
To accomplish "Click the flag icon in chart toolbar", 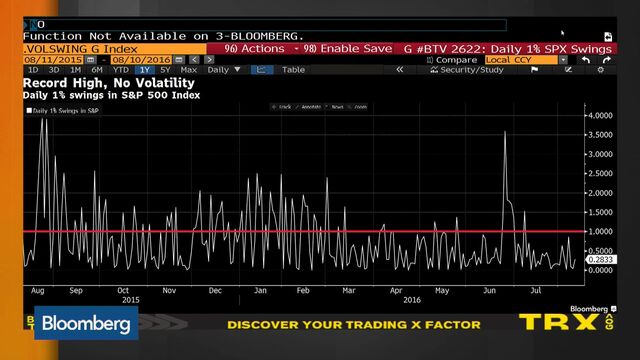I will (x=534, y=70).
